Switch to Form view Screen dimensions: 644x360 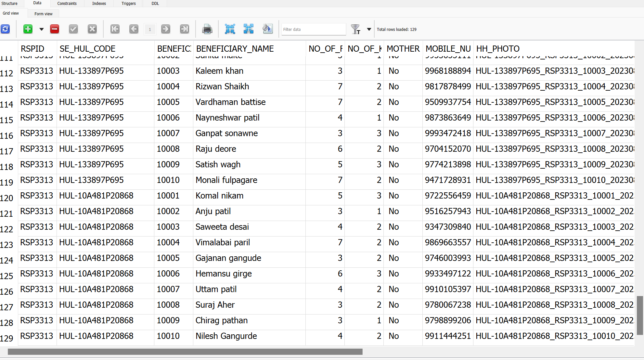click(x=43, y=14)
